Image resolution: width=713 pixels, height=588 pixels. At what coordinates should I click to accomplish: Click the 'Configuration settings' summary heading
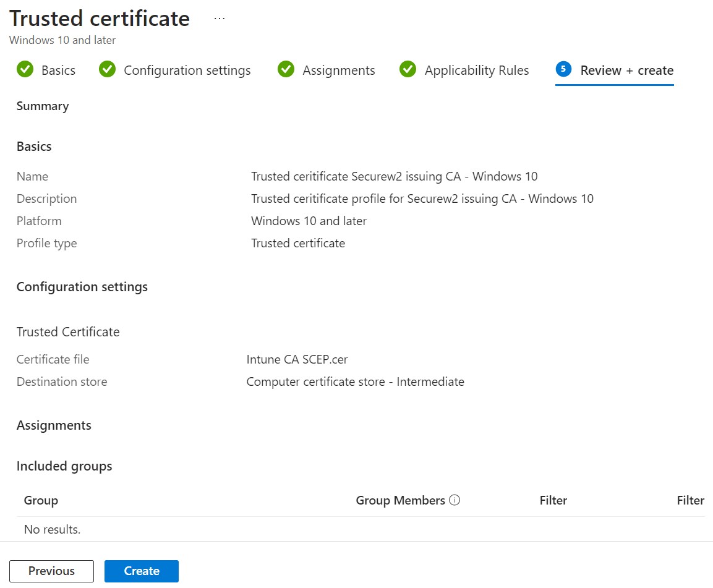[82, 287]
